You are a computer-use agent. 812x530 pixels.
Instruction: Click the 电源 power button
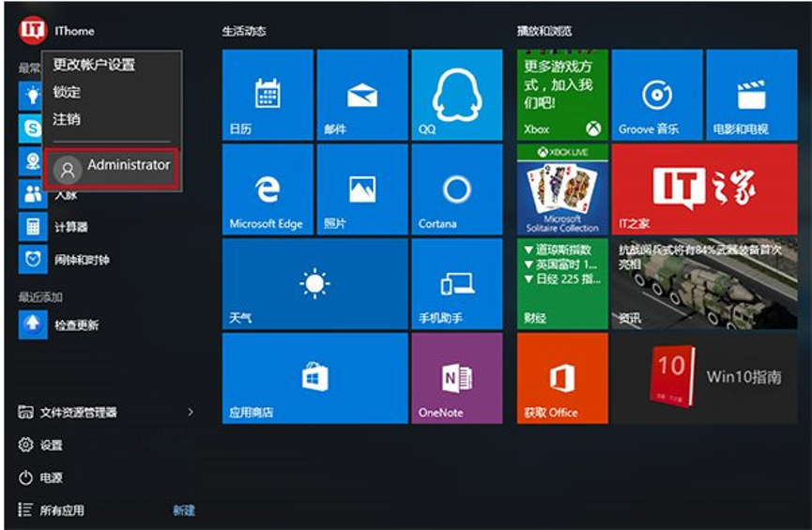pos(41,477)
